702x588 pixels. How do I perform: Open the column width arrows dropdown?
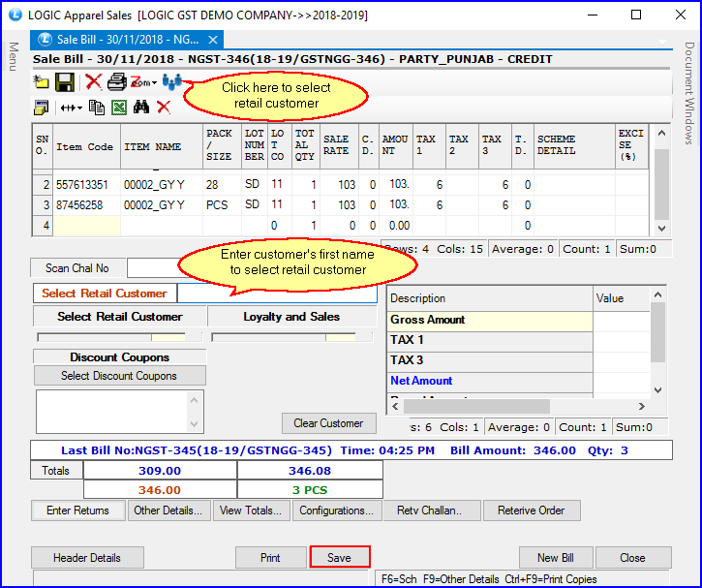pyautogui.click(x=72, y=108)
